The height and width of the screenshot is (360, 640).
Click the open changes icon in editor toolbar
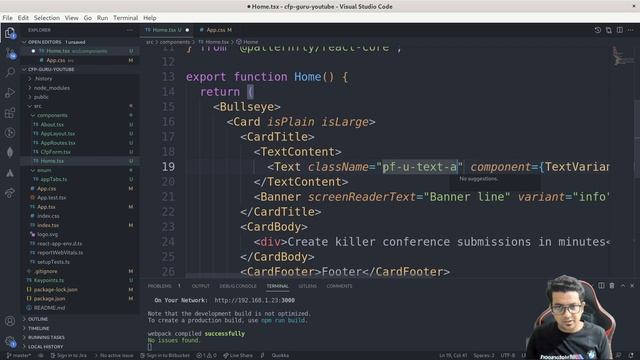pos(609,30)
